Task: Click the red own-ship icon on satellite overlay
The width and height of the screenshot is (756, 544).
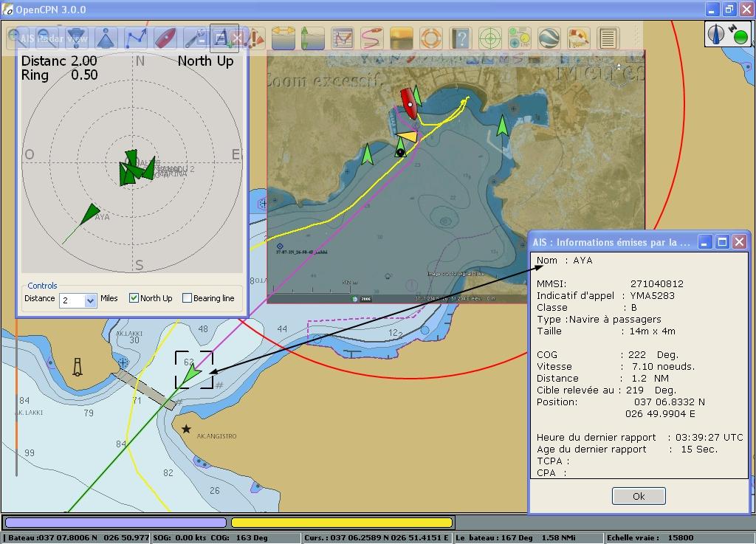Action: pyautogui.click(x=409, y=103)
